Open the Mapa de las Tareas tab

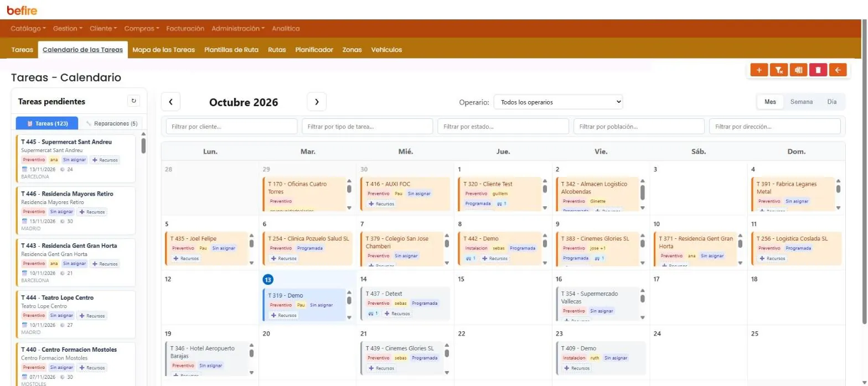coord(164,50)
